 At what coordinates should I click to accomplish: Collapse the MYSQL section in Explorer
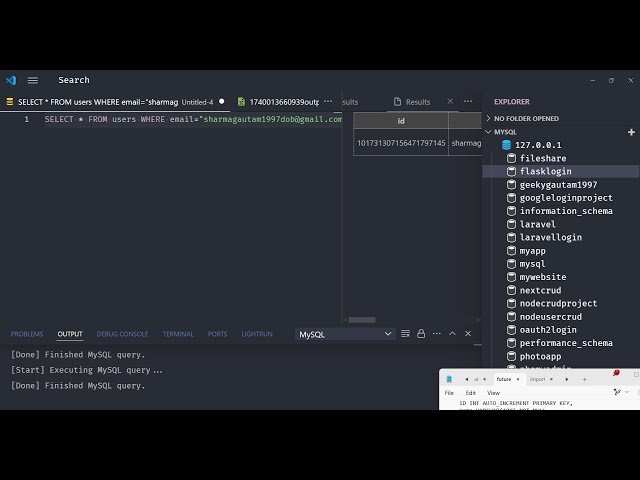click(x=489, y=132)
